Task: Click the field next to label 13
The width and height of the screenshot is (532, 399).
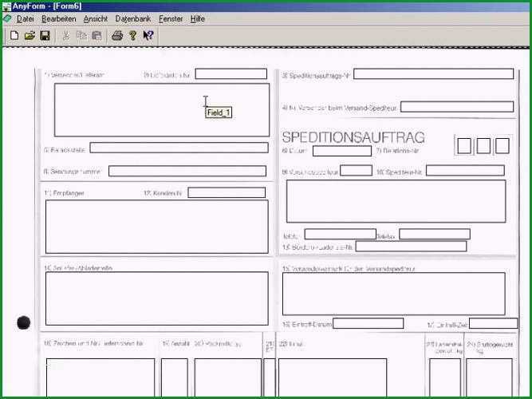Action: (411, 247)
